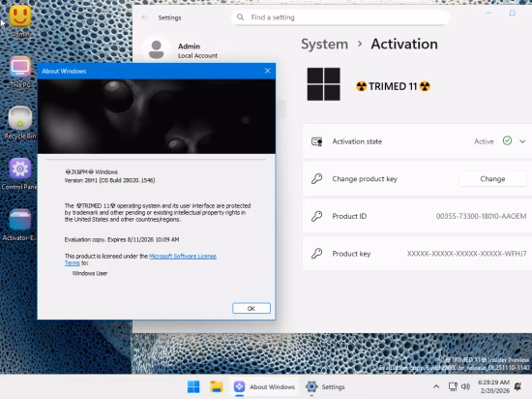
Task: Close the About Windows dialog
Action: [x=267, y=71]
